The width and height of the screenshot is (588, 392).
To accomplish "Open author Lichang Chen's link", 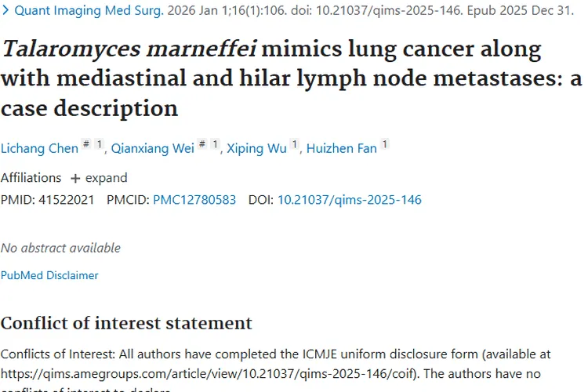I will [x=39, y=148].
